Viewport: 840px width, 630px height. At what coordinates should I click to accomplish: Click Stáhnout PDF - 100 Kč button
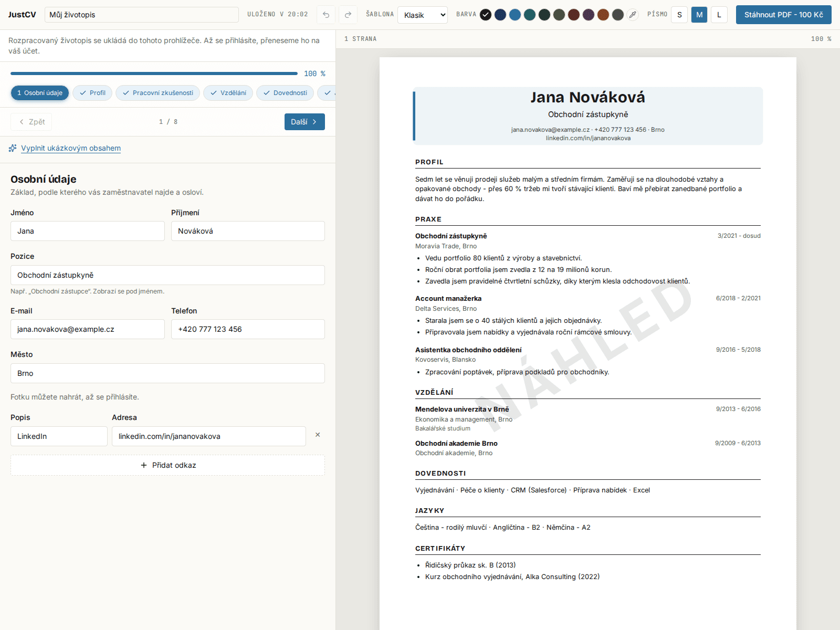click(x=784, y=15)
